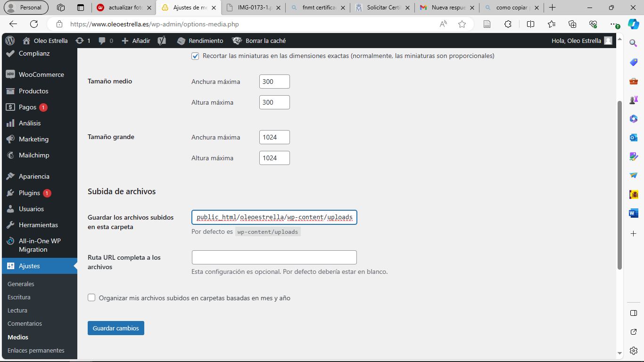Open Word in Edge sidebar

click(634, 213)
